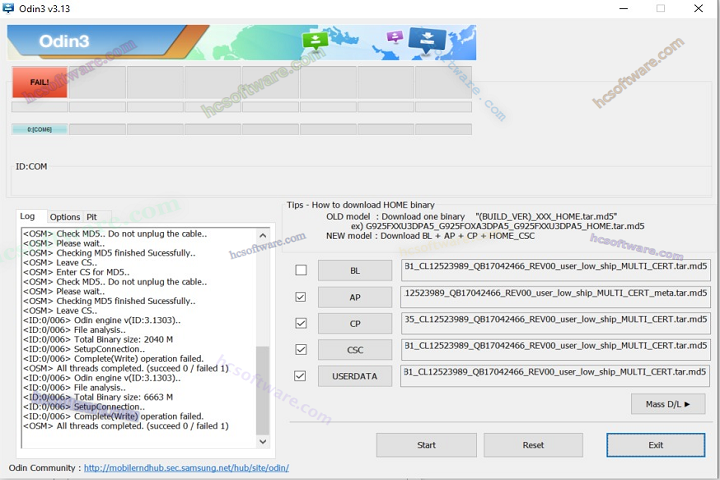Screen dimensions: 720x480
Task: Click log line 'Total Binary size: 6663 M'
Action: click(x=98, y=397)
